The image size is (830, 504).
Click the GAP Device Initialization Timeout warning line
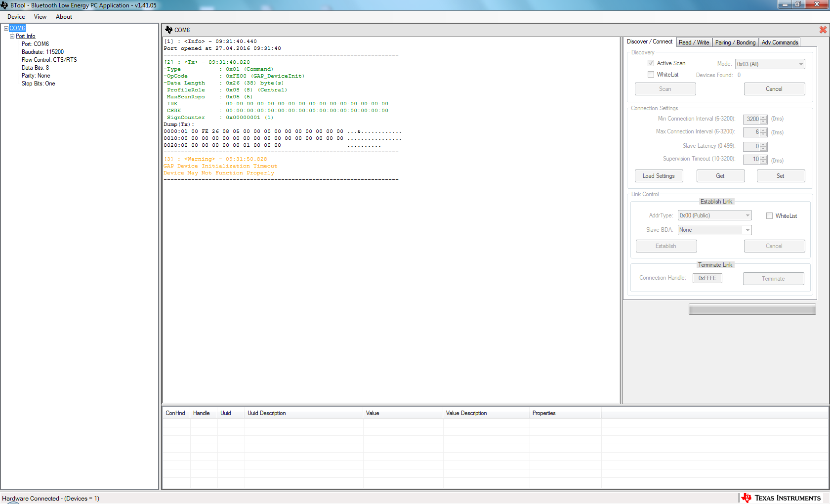click(220, 166)
